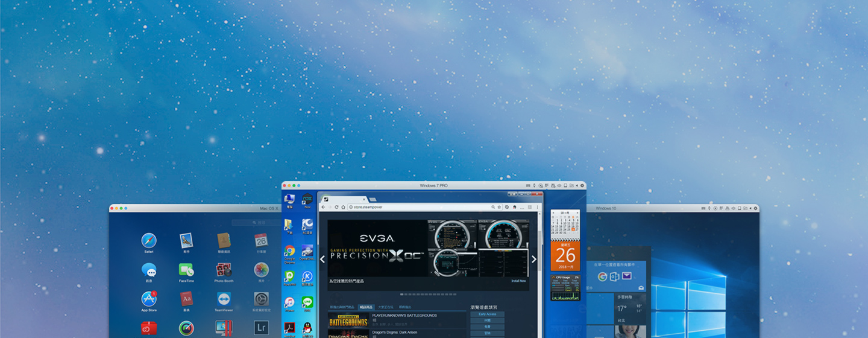Viewport: 868px width, 338px height.
Task: Open the EVGA Precision XOC banner
Action: coord(428,249)
